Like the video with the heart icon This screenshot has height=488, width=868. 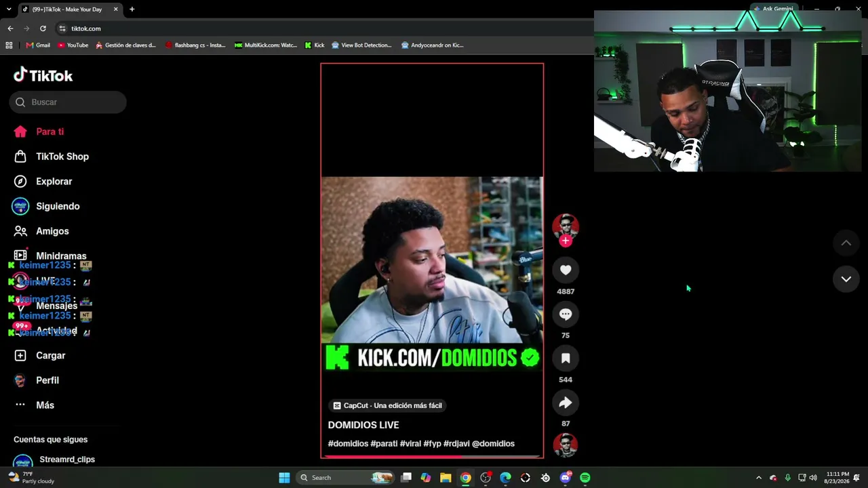coord(566,270)
